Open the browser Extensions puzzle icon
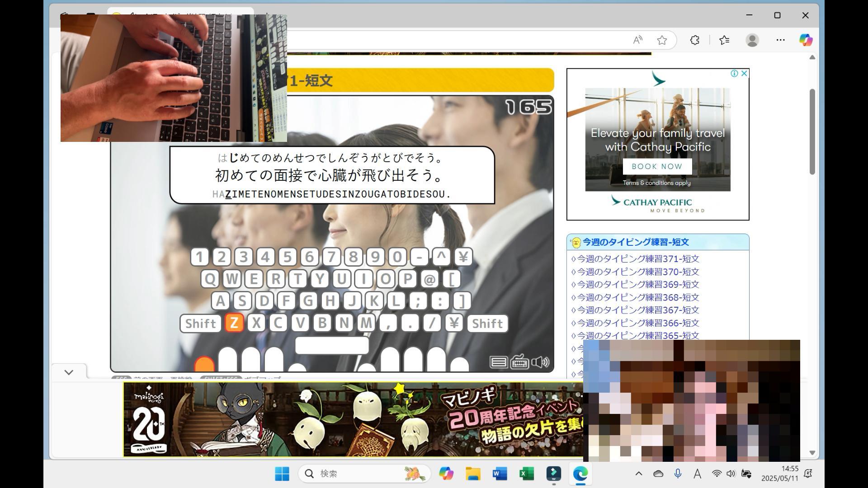Viewport: 868px width, 488px height. tap(695, 40)
